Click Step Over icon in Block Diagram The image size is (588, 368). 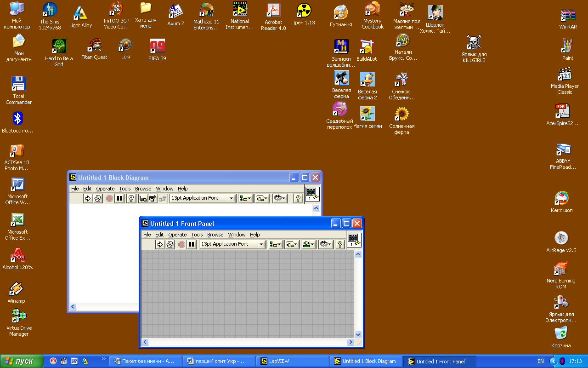point(153,198)
